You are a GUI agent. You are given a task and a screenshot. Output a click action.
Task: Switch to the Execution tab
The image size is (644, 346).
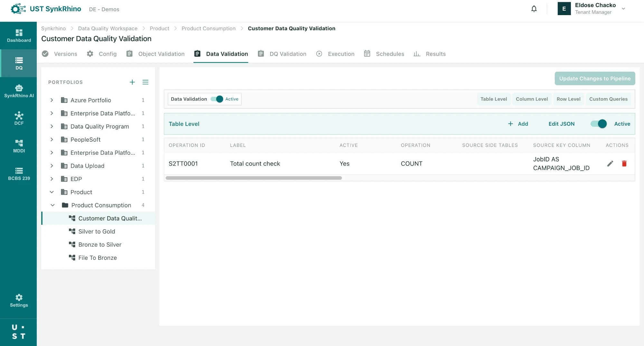pos(335,54)
